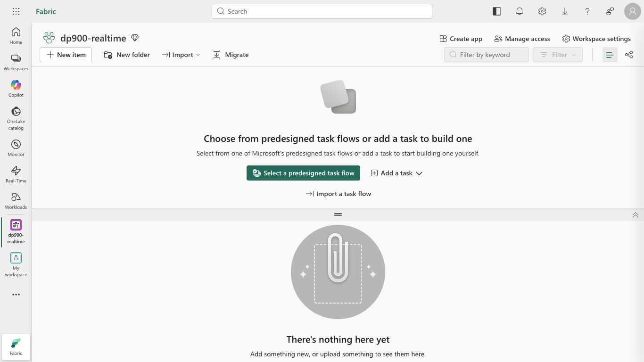Launch Copilot from the sidebar
This screenshot has width=644, height=362.
[16, 89]
